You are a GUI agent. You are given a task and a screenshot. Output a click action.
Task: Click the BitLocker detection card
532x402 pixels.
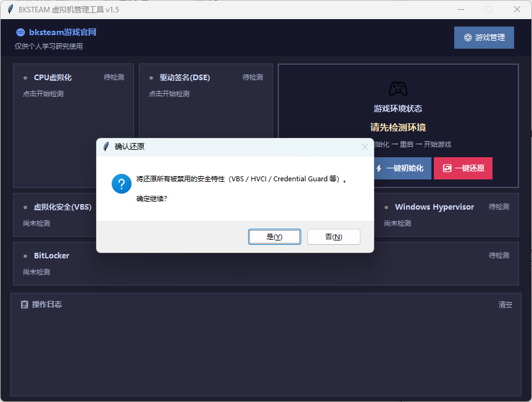[x=265, y=263]
